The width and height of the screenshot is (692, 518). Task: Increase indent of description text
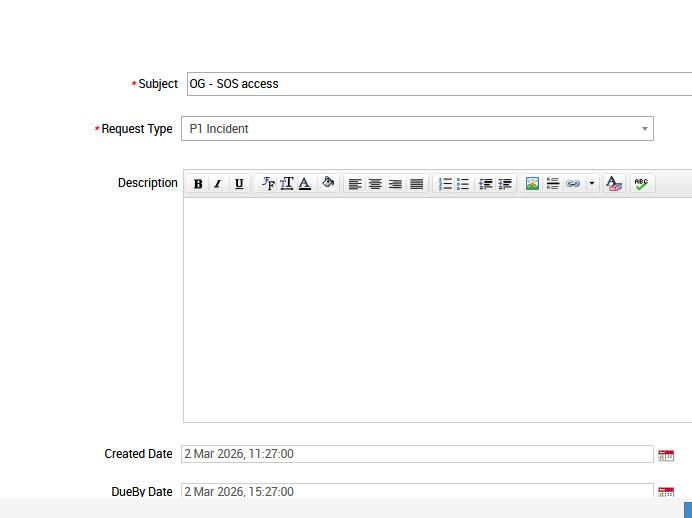pos(505,184)
